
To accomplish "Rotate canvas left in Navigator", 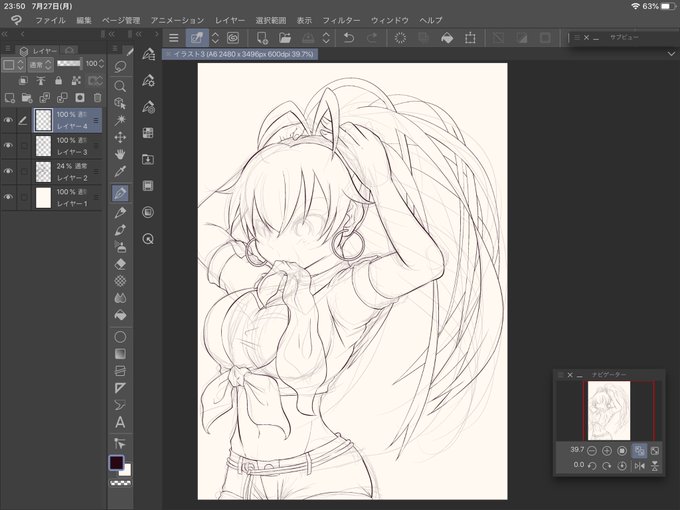I will [592, 466].
